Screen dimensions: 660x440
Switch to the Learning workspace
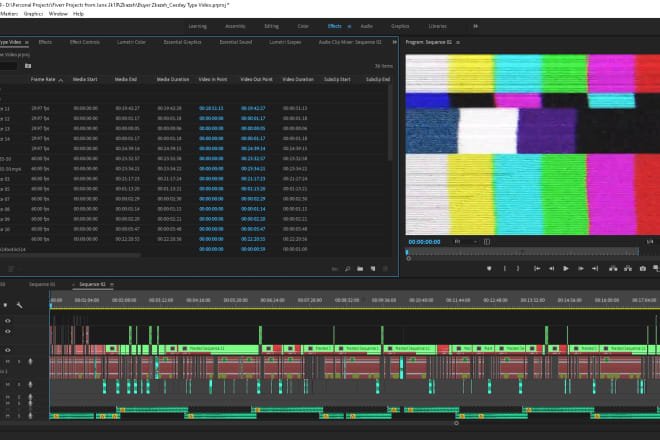(x=197, y=26)
